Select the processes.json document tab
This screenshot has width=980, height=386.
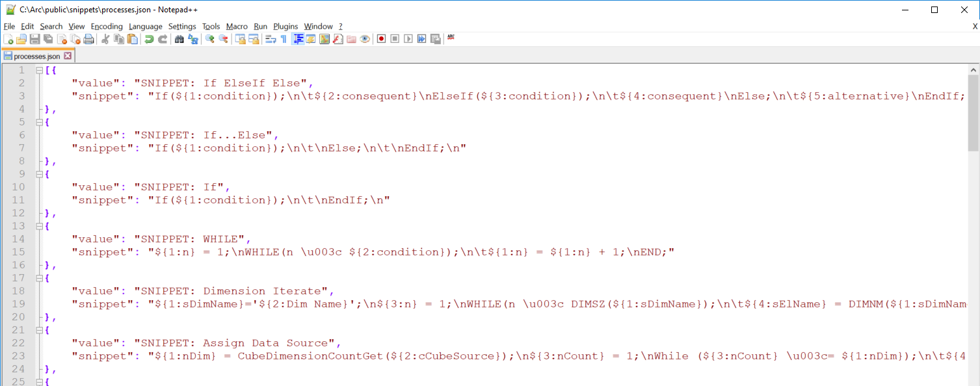point(36,57)
